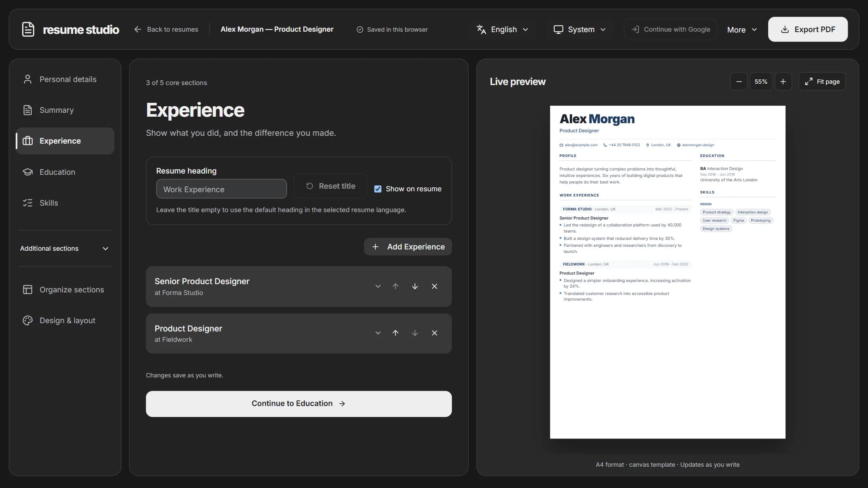Remove the Fieldwork Product Designer entry
868x488 pixels.
[x=434, y=333]
